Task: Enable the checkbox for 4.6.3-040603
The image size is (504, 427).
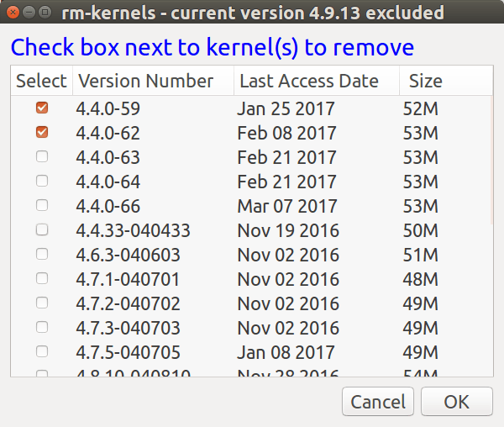Action: (42, 255)
